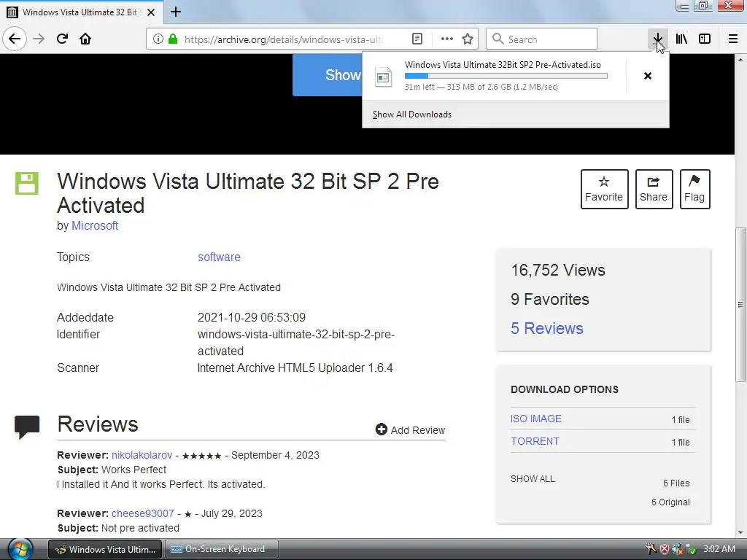Viewport: 747px width, 560px height.
Task: Click the green padlock security icon
Action: tap(173, 39)
